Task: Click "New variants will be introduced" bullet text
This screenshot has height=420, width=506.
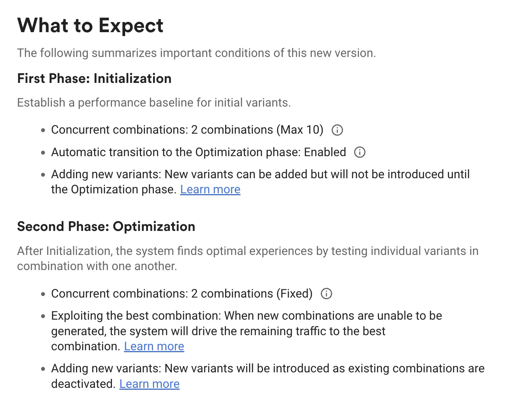Action: coord(268,376)
